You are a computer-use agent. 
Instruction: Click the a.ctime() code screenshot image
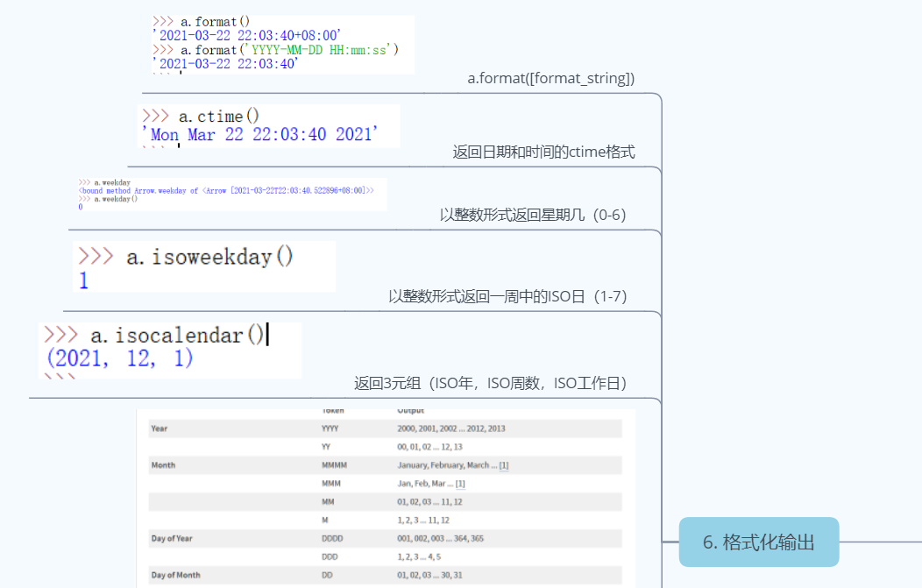[269, 126]
